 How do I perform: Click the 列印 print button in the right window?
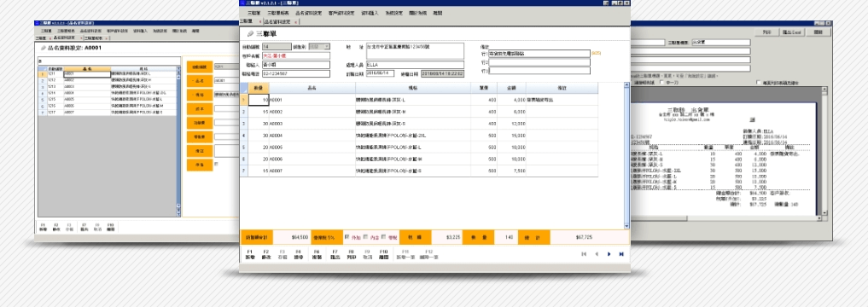(x=766, y=32)
